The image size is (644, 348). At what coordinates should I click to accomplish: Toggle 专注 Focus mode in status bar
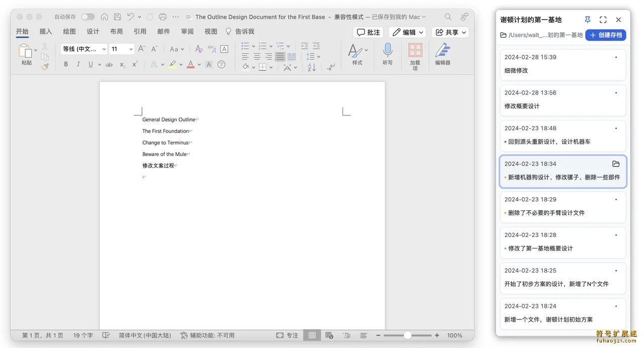click(x=287, y=335)
